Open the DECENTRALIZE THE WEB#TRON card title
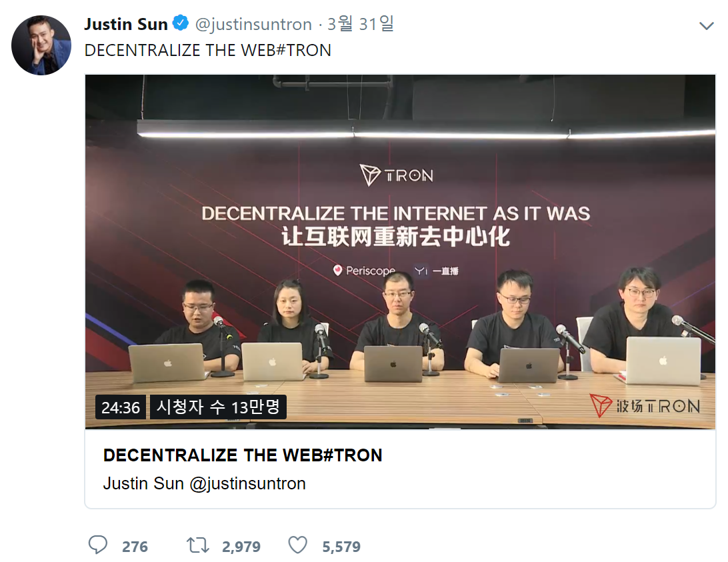This screenshot has height=562, width=728. [x=243, y=455]
